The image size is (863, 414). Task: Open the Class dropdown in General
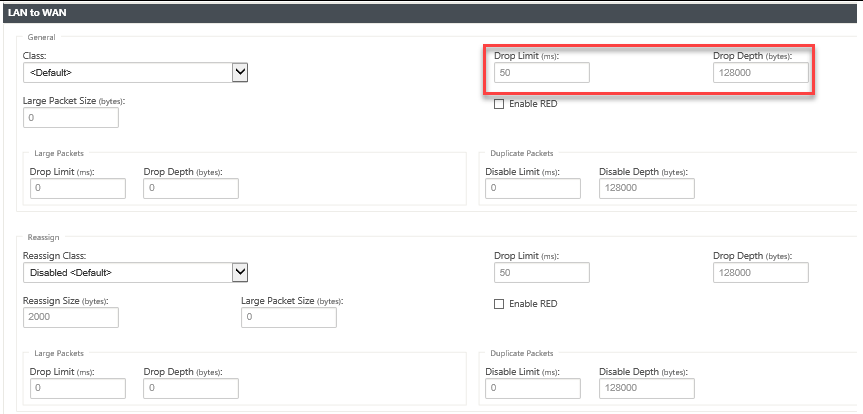pyautogui.click(x=135, y=72)
